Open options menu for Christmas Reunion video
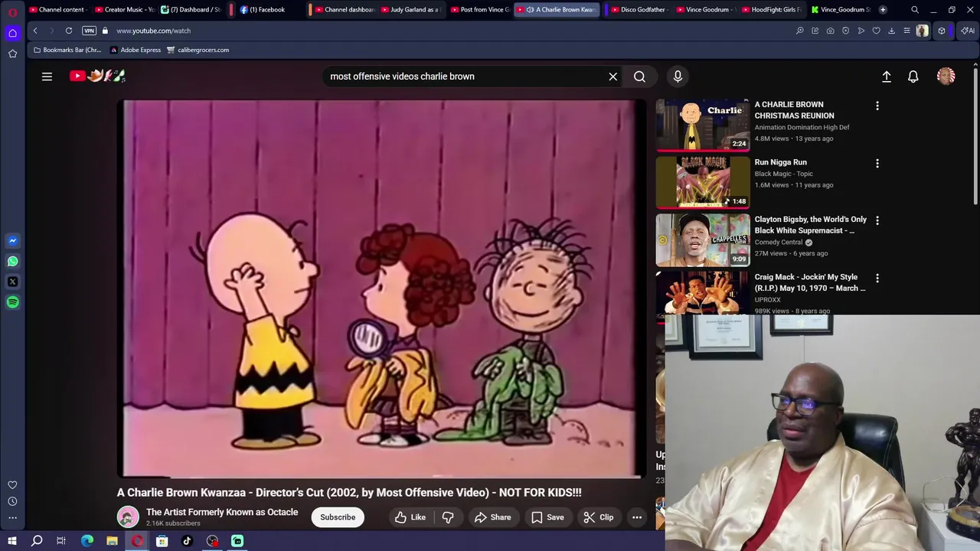980x551 pixels. click(x=877, y=106)
